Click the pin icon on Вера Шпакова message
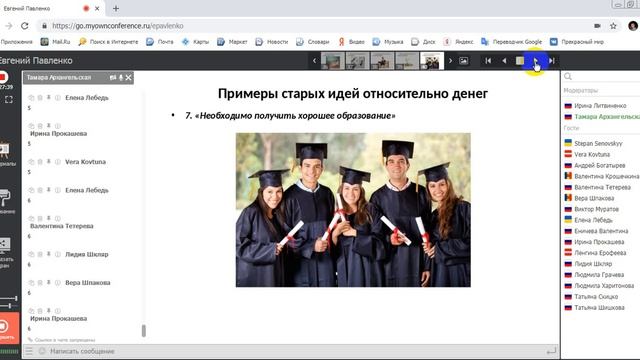The width and height of the screenshot is (640, 360). pyautogui.click(x=49, y=283)
